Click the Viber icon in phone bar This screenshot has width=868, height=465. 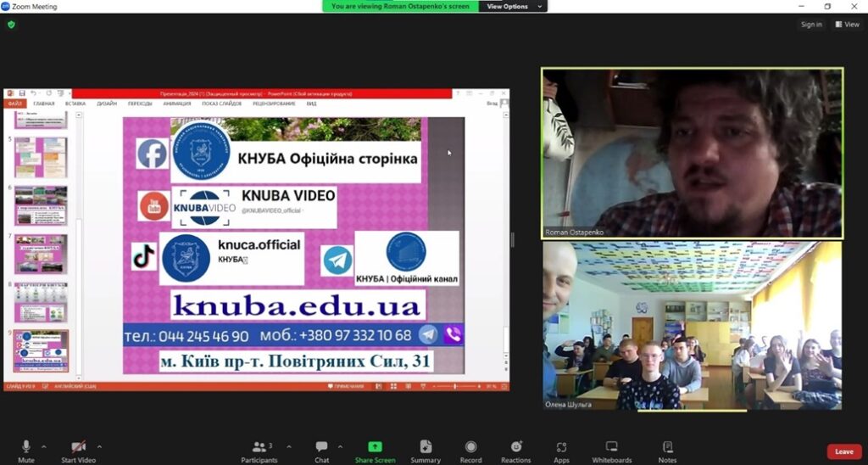(453, 335)
